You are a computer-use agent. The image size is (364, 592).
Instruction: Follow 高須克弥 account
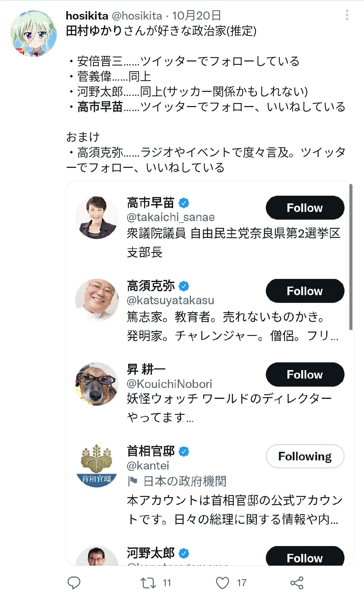(305, 291)
